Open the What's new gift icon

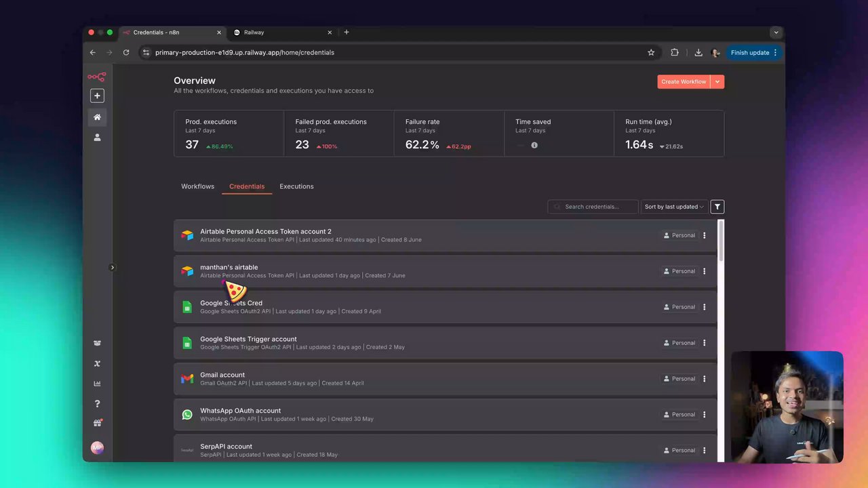click(97, 424)
